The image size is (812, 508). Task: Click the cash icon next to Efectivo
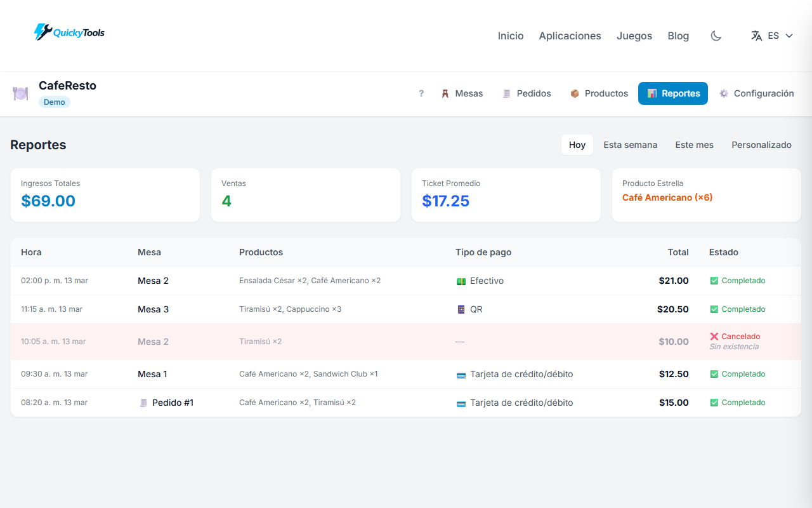pos(461,280)
